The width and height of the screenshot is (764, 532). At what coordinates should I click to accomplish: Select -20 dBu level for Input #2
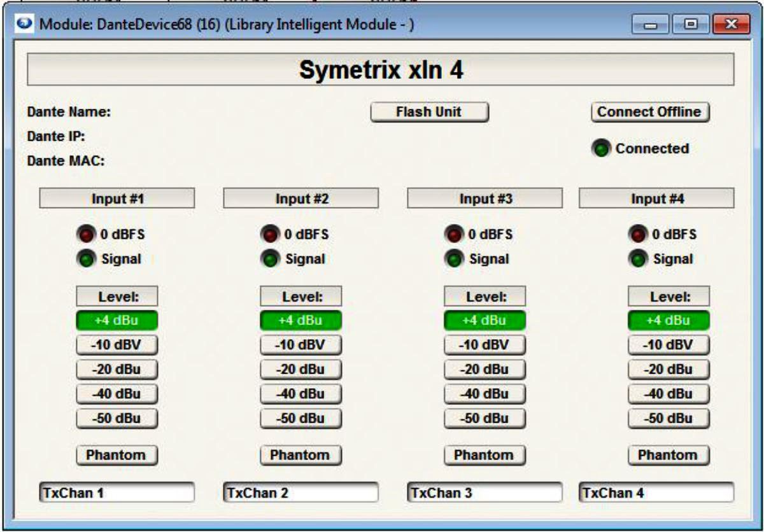point(301,370)
